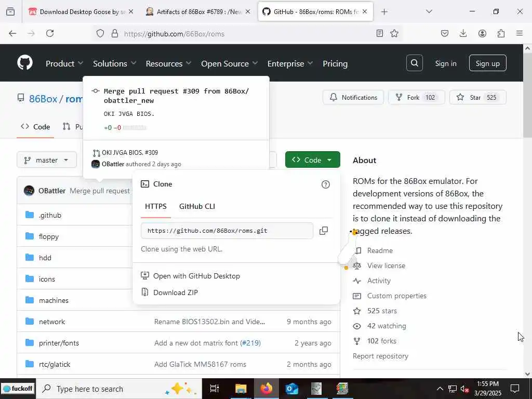The image size is (532, 399).
Task: Click the muted volume tray icon
Action: click(x=464, y=389)
